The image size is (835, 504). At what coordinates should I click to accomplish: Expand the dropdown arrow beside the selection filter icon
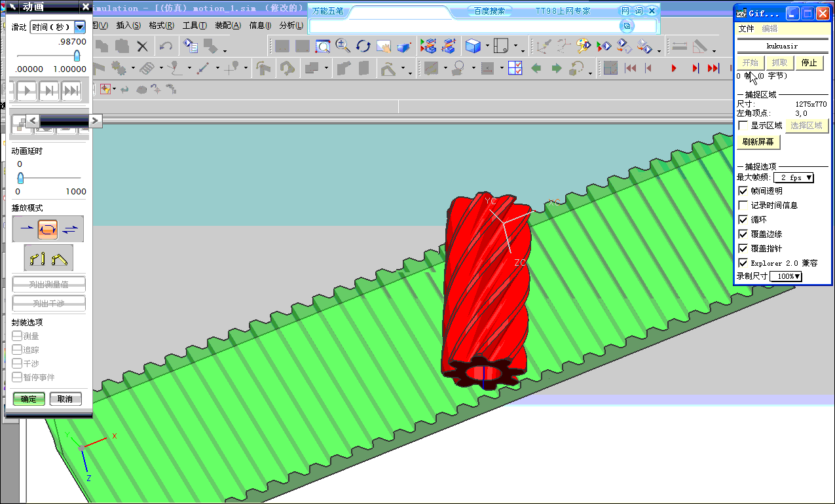click(x=115, y=89)
